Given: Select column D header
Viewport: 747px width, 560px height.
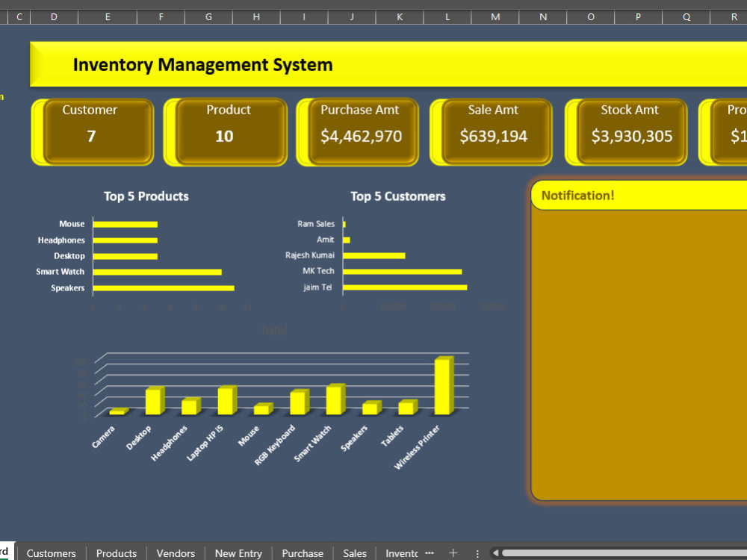Looking at the screenshot, I should [54, 16].
